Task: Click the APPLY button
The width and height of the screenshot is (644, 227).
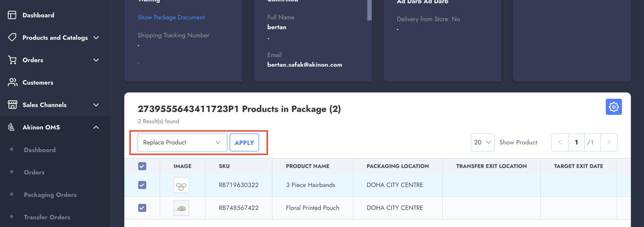Action: 244,143
